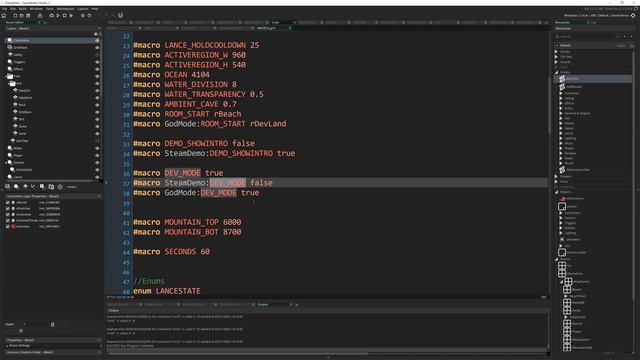Click the target configuration text at top right
Viewport: 640px width, 360px height.
click(596, 16)
